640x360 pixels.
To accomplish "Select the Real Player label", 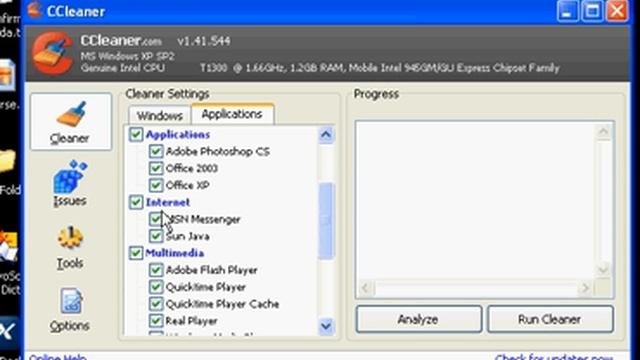I will [191, 320].
